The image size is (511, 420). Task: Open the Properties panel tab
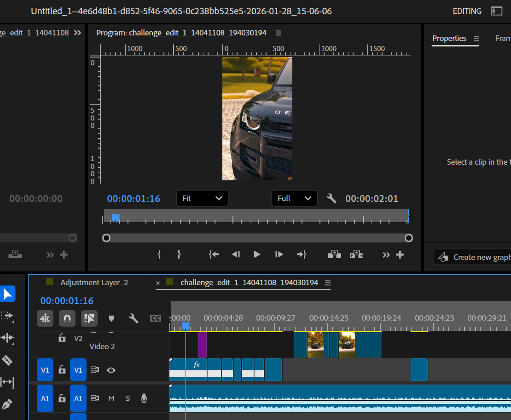449,38
